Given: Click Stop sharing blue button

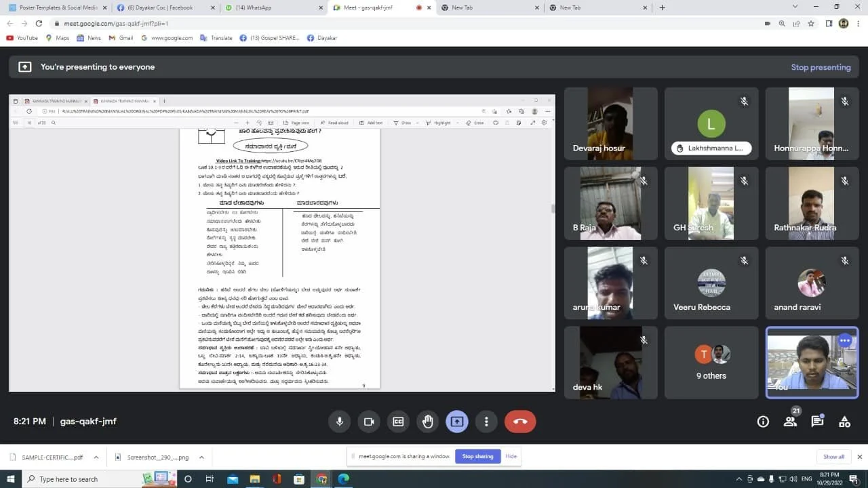Looking at the screenshot, I should pos(477,456).
